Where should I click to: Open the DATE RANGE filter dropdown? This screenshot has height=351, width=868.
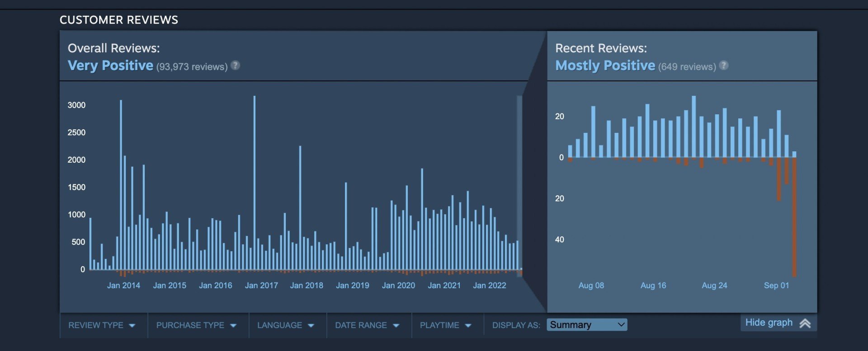(367, 325)
